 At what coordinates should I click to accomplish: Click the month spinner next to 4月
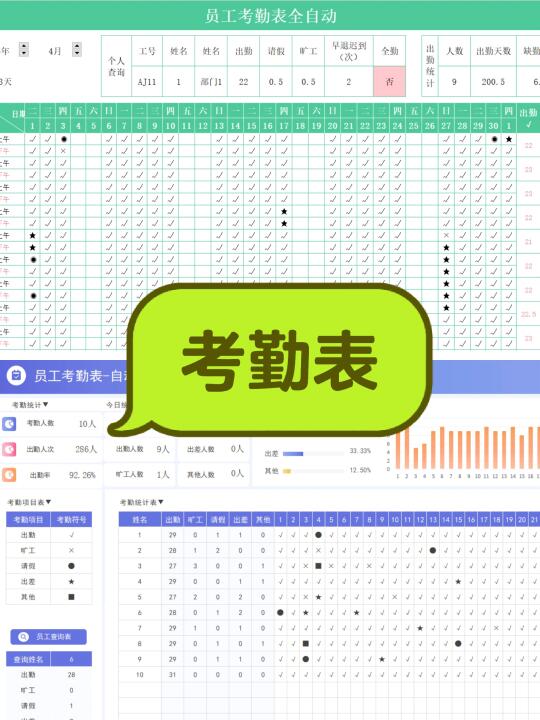click(x=77, y=50)
